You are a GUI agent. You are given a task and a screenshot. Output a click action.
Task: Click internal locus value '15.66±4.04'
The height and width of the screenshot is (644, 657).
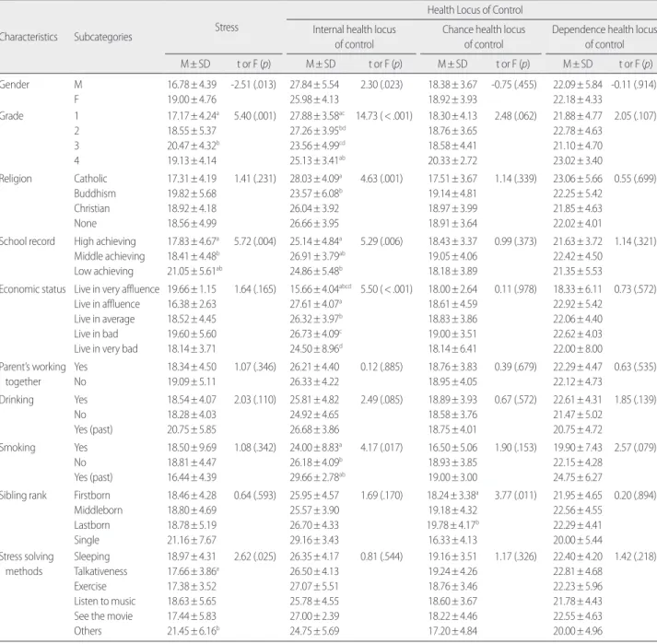click(x=321, y=289)
